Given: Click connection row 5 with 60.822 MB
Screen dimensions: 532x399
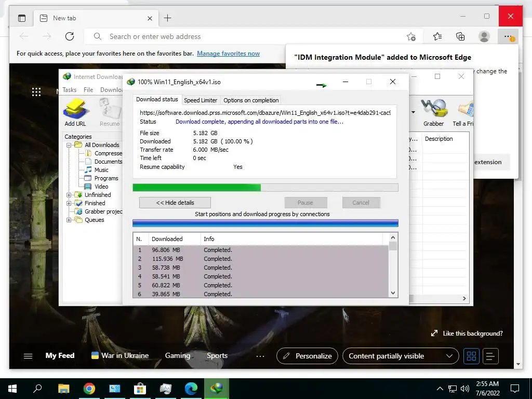Looking at the screenshot, I should [261, 285].
